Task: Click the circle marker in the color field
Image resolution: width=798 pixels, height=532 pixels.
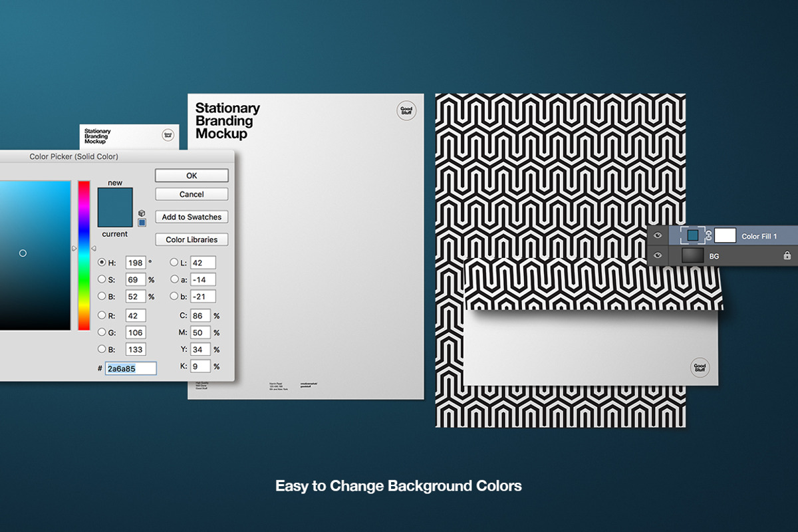Action: click(x=23, y=253)
